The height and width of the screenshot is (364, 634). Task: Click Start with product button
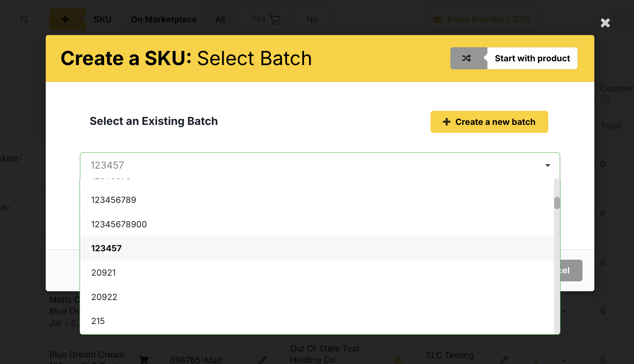(532, 58)
